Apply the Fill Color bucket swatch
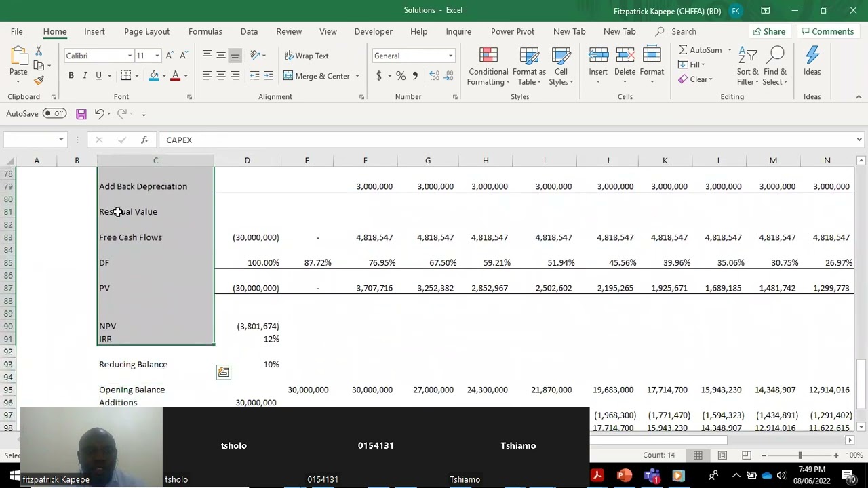 [153, 76]
